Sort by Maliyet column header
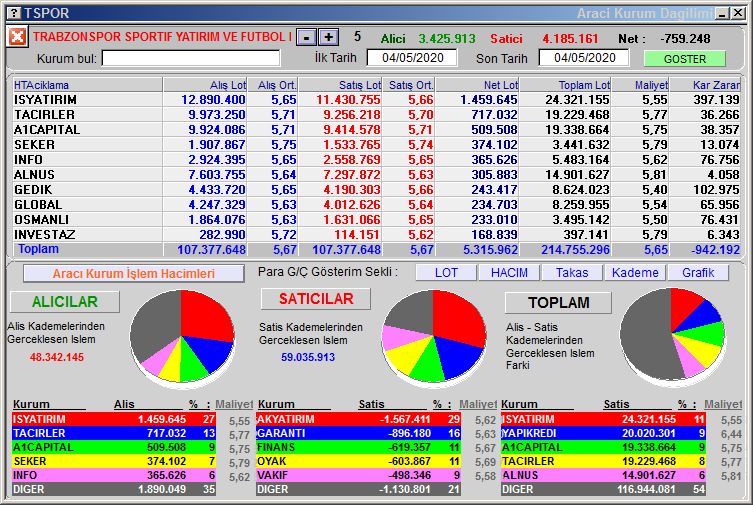The image size is (753, 505). 640,85
